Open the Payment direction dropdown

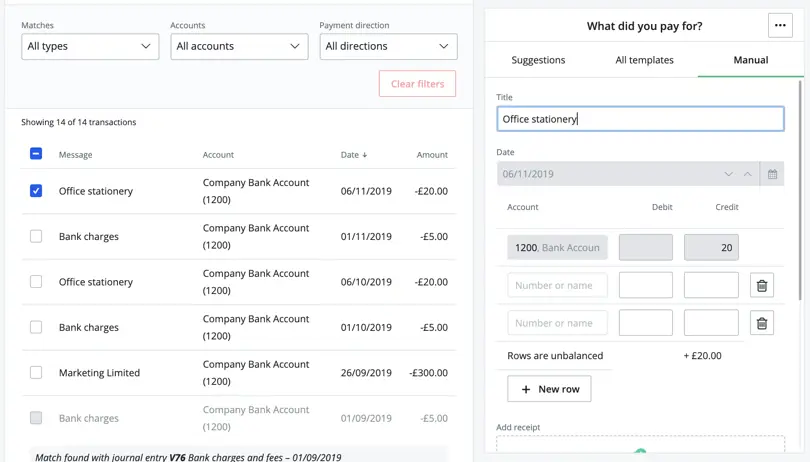tap(388, 47)
